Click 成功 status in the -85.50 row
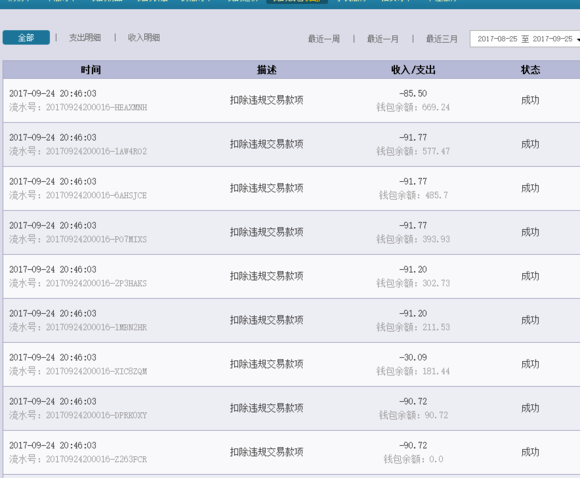The height and width of the screenshot is (478, 580). pos(530,100)
